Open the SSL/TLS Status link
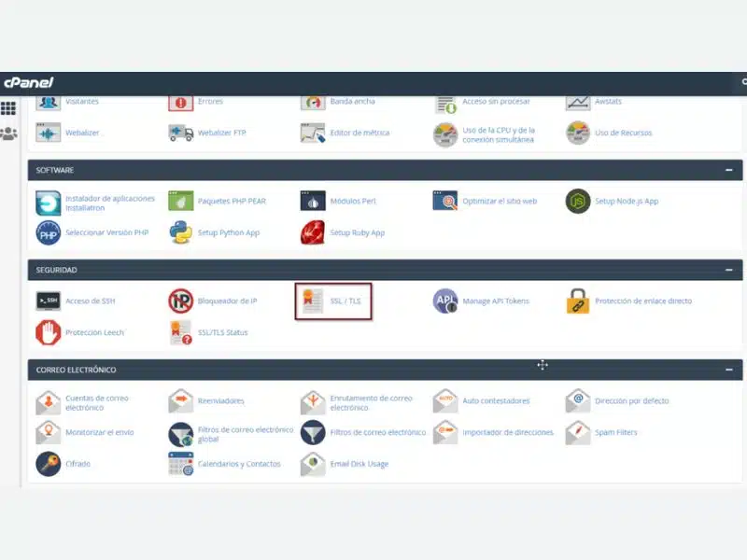The height and width of the screenshot is (560, 747). click(222, 332)
